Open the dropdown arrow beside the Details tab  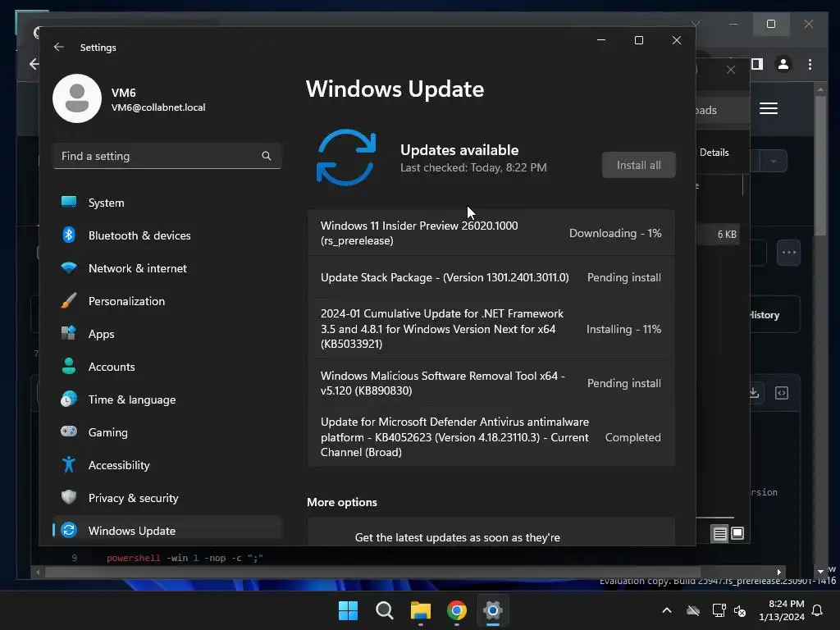click(x=774, y=162)
